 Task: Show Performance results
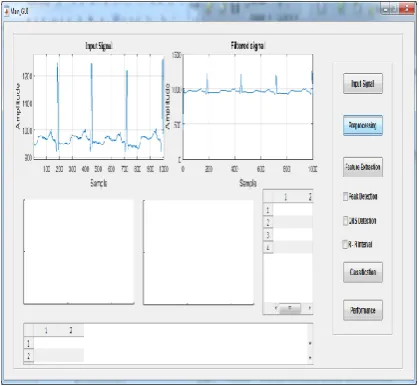tap(363, 310)
